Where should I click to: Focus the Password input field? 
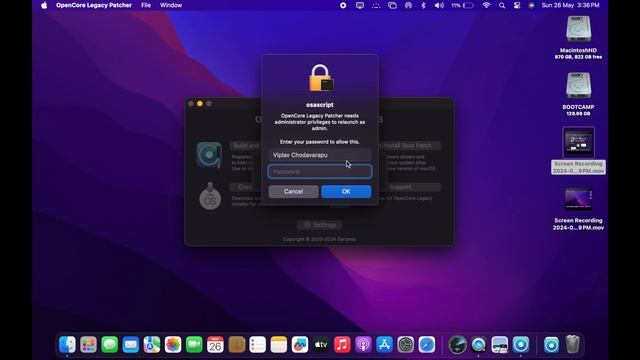click(320, 171)
